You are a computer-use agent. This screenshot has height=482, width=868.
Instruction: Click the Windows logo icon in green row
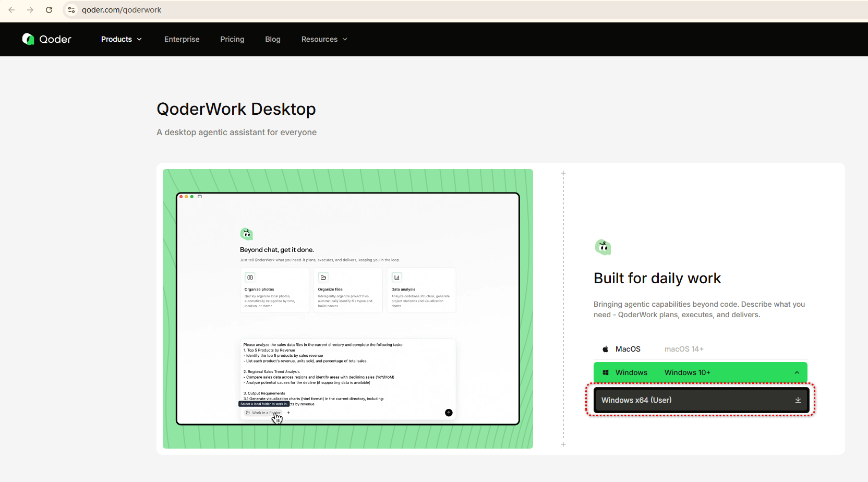606,372
